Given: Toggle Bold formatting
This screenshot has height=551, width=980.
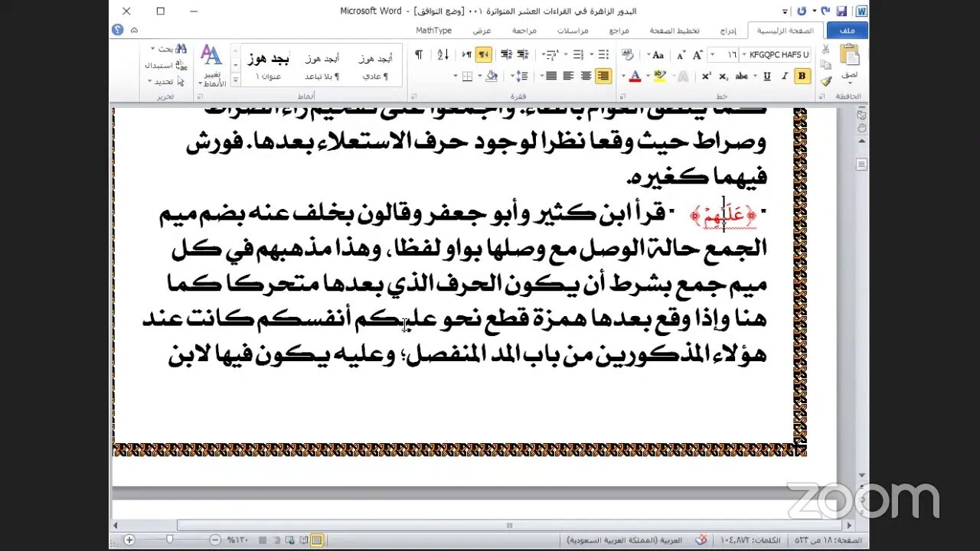Looking at the screenshot, I should tap(802, 76).
